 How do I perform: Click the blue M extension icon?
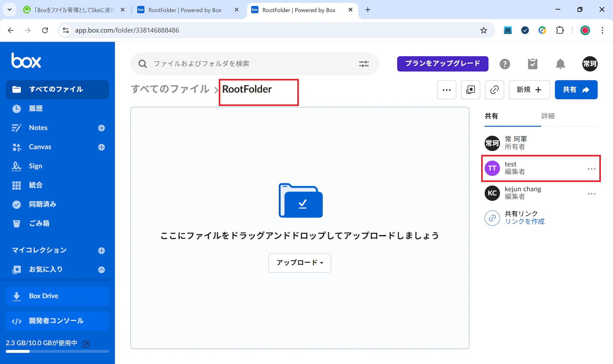click(x=508, y=30)
